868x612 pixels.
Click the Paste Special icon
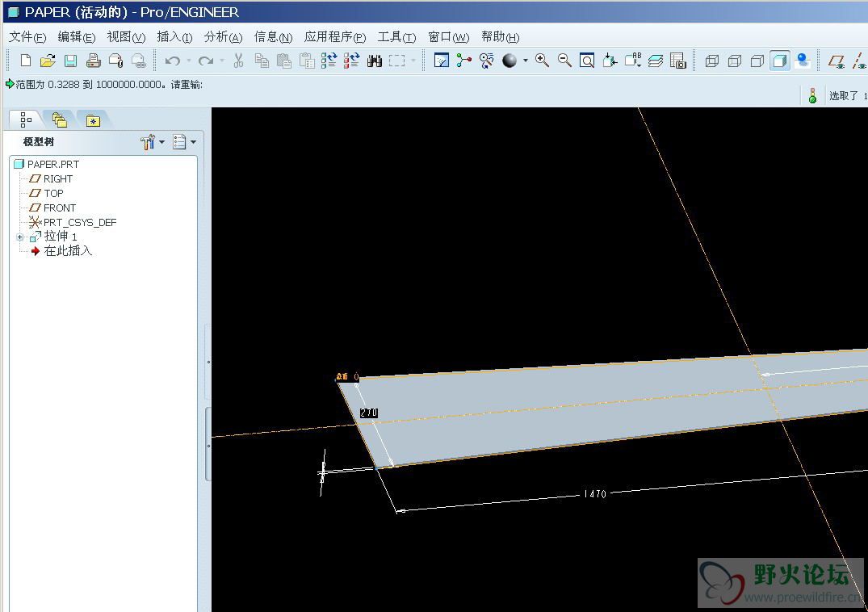307,61
